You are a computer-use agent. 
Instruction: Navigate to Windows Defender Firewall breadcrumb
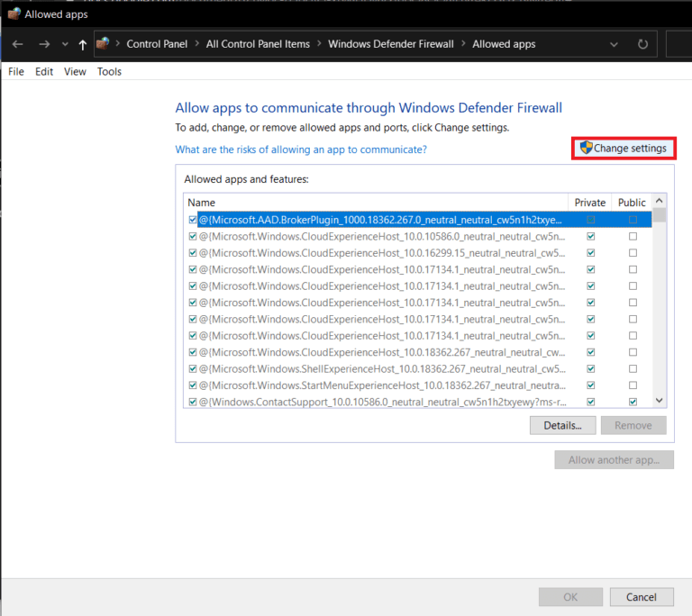click(x=390, y=44)
